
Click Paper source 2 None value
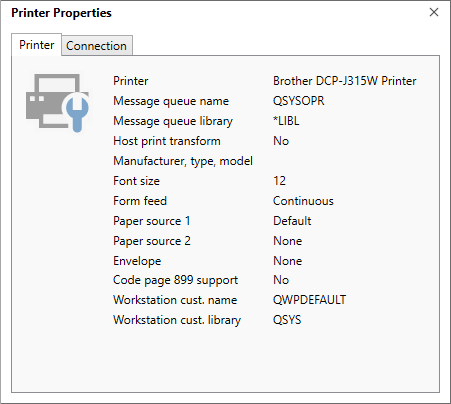[x=287, y=241]
